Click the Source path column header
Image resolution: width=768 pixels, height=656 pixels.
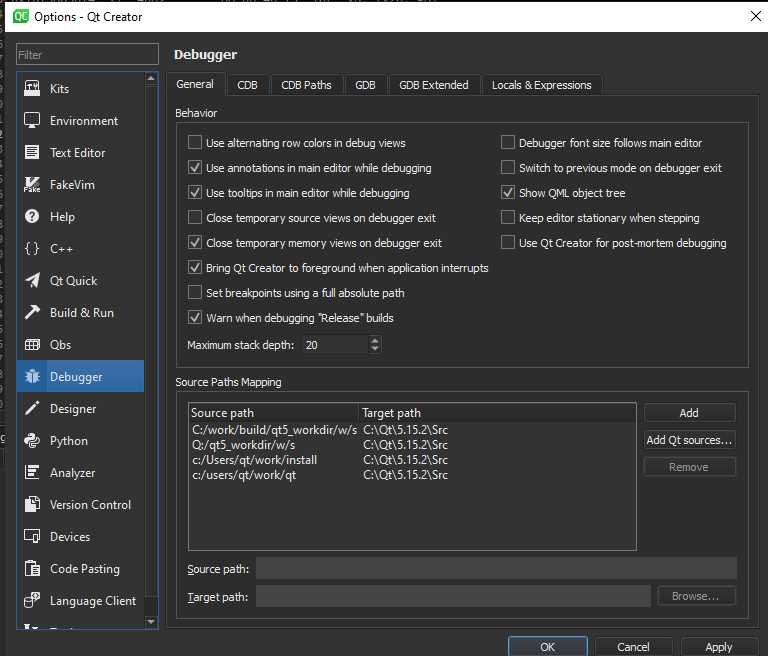click(x=273, y=413)
